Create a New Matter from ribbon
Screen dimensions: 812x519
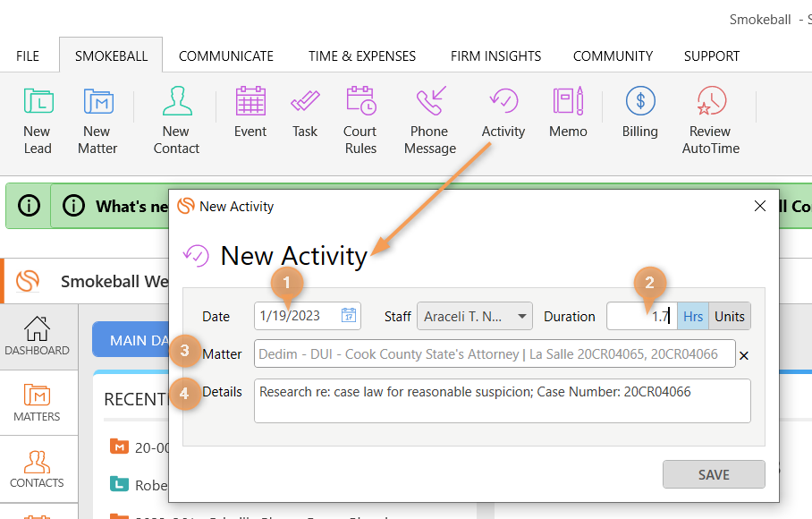coord(97,120)
